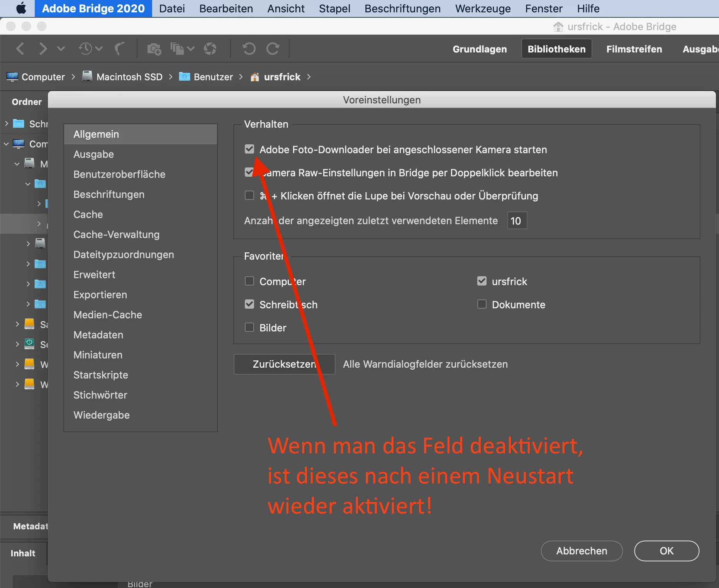
Task: Collapse the Com tree row
Action: click(x=7, y=144)
